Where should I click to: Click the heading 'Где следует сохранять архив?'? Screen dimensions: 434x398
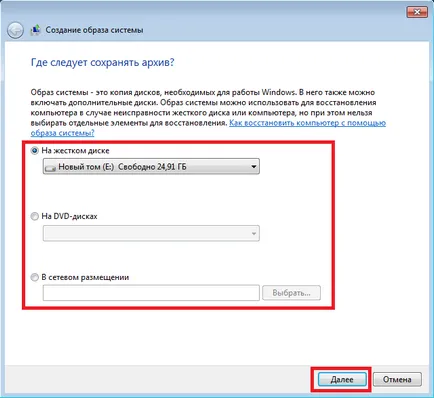point(102,63)
